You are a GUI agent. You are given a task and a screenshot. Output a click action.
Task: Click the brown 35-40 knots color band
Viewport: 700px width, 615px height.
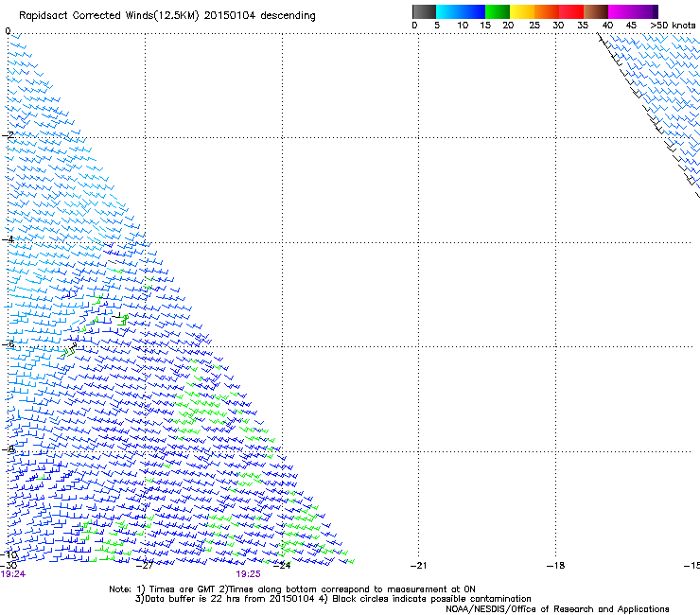pyautogui.click(x=596, y=11)
